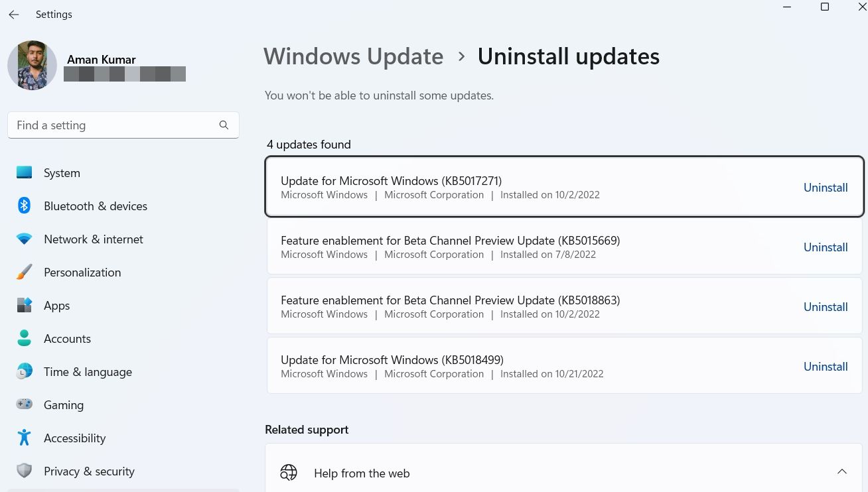Select the Gaming controller icon
The image size is (868, 492).
25,404
